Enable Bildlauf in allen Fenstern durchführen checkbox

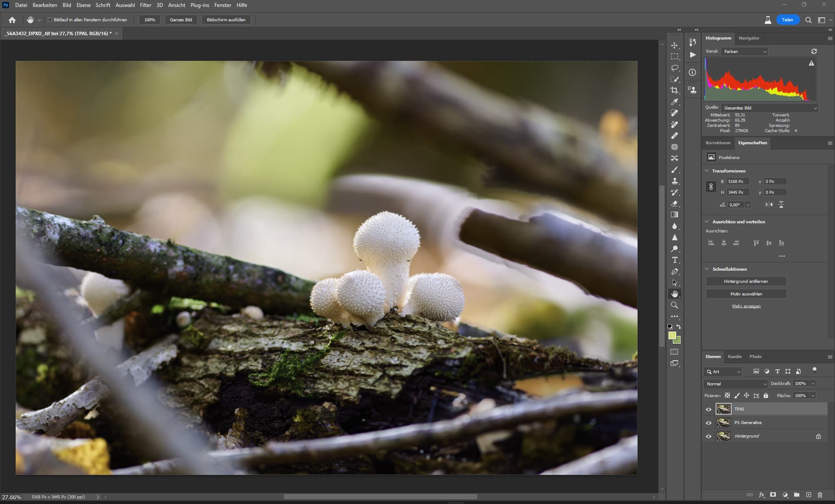pos(50,20)
